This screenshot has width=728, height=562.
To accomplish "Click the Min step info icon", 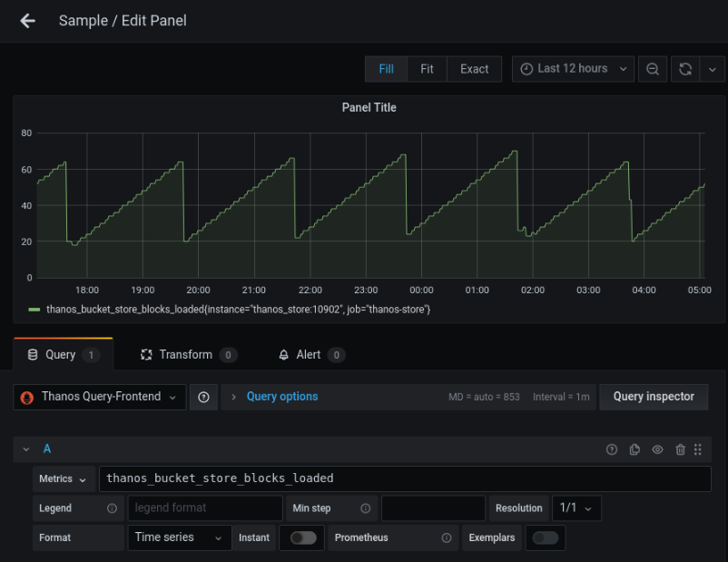I will [366, 508].
